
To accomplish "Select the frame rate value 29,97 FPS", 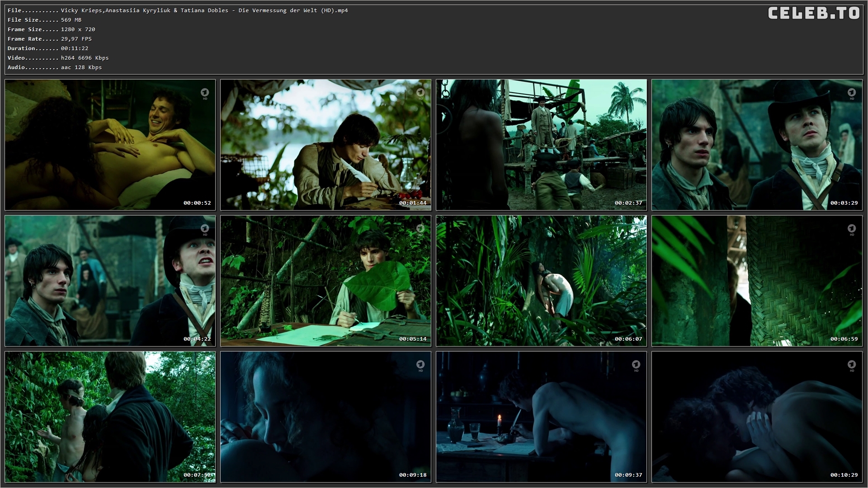I will coord(76,39).
